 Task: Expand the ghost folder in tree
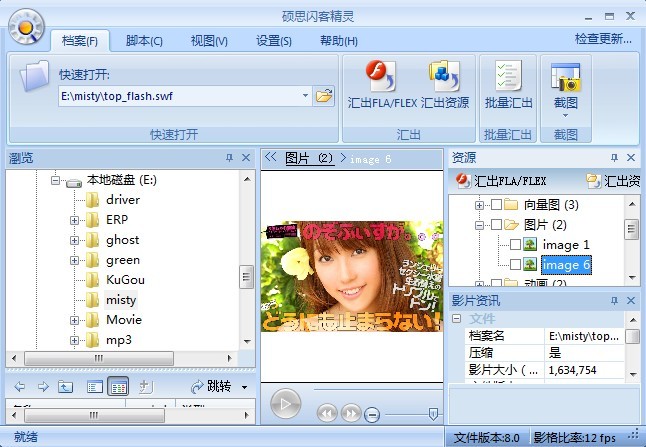[75, 240]
